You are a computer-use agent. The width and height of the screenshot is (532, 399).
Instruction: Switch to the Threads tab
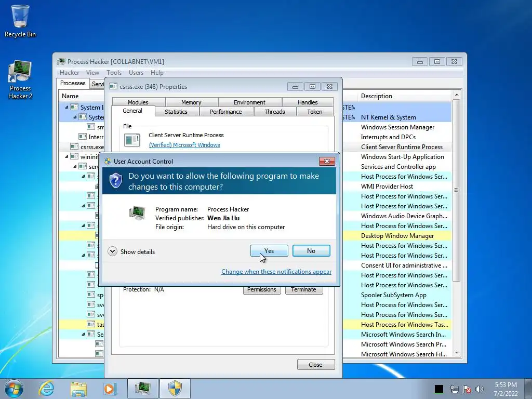(x=274, y=112)
